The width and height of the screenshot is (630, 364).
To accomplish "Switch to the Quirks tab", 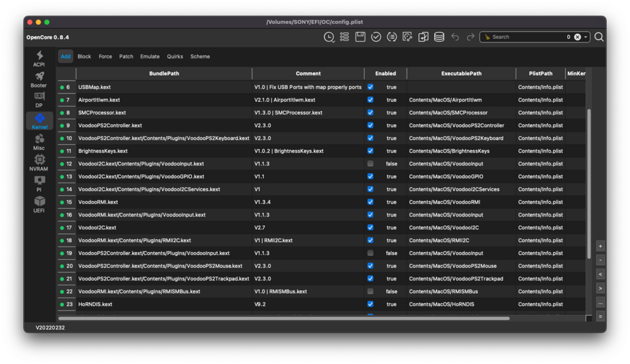I will point(175,57).
